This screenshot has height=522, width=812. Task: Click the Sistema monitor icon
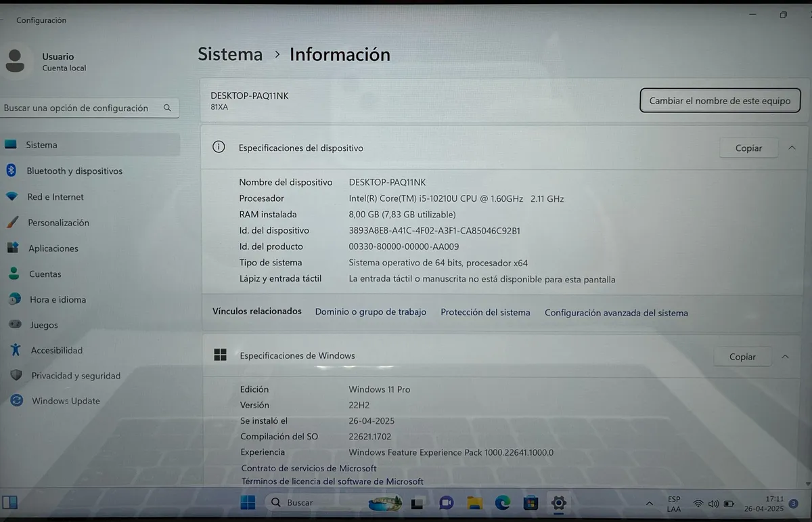point(11,144)
